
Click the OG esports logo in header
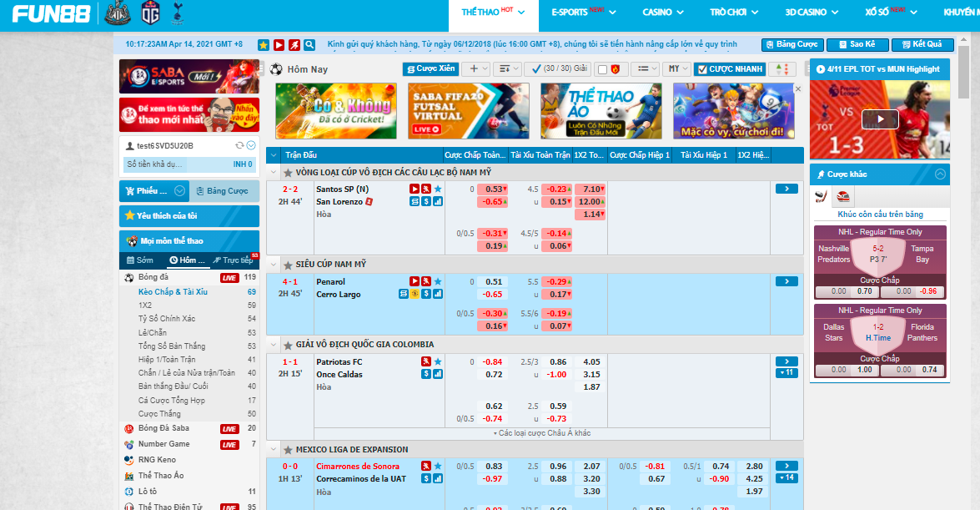[x=151, y=13]
